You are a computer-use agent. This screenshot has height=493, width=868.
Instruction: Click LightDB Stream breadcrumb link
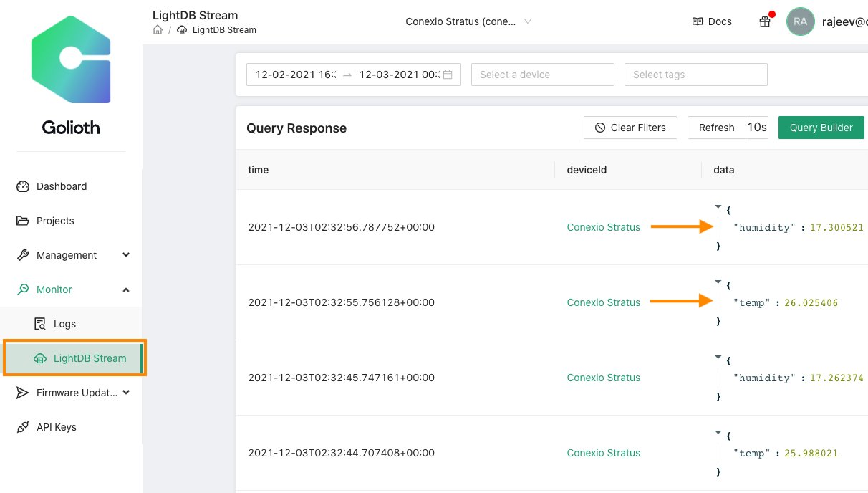tap(224, 30)
